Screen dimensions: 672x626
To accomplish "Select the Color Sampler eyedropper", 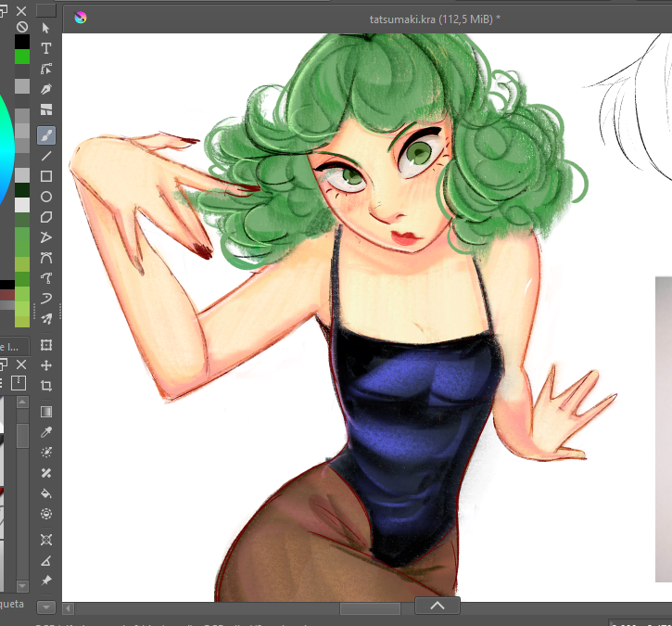I will coord(45,432).
